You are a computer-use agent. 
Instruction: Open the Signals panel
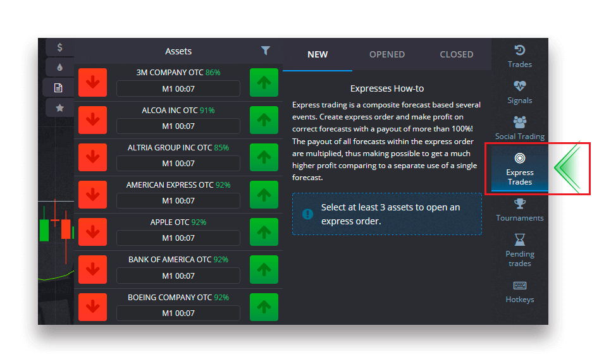519,92
